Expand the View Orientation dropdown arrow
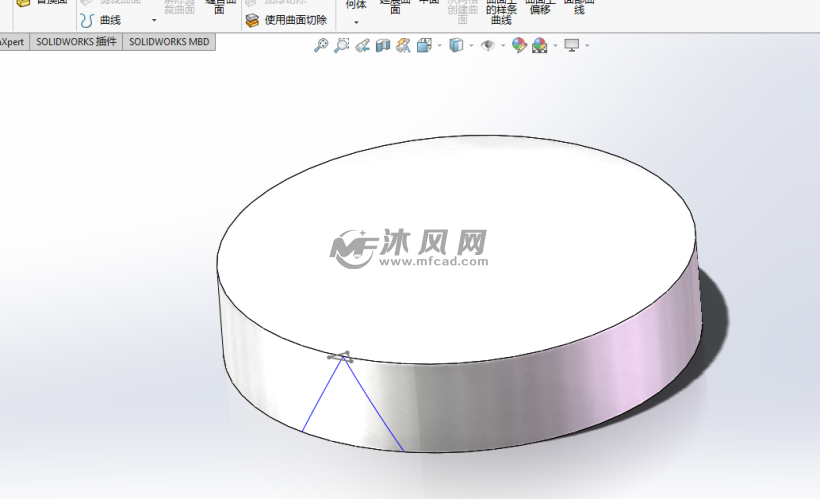 (439, 46)
